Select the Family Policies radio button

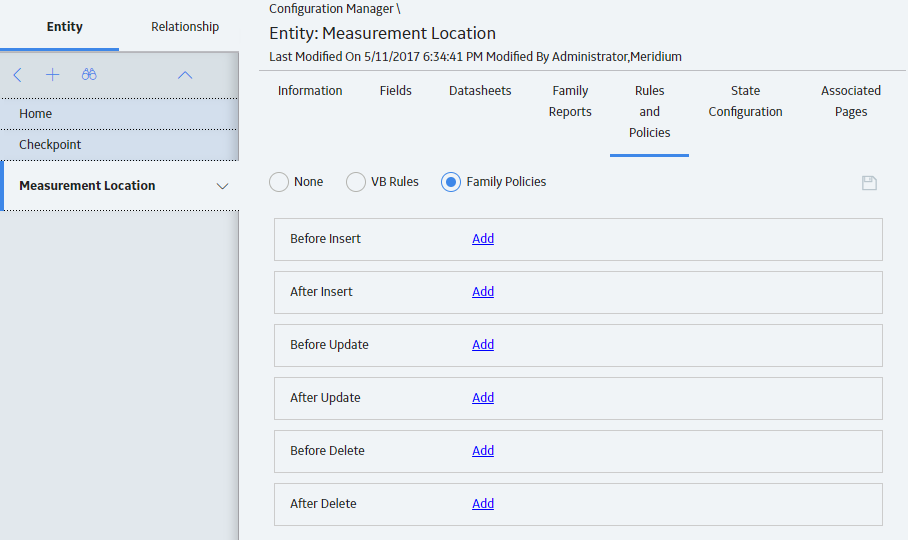click(x=451, y=182)
